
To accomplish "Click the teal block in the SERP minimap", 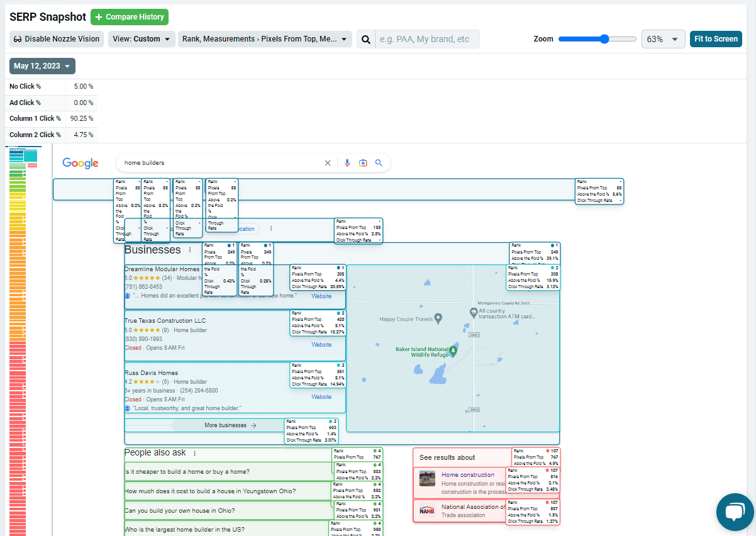I will point(30,156).
